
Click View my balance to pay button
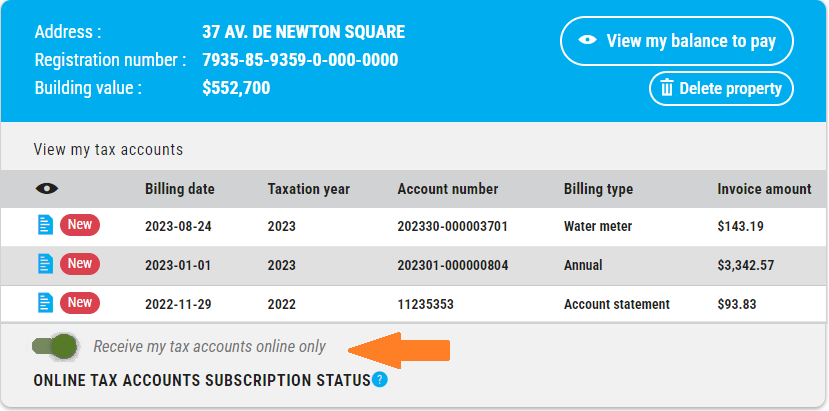point(677,41)
